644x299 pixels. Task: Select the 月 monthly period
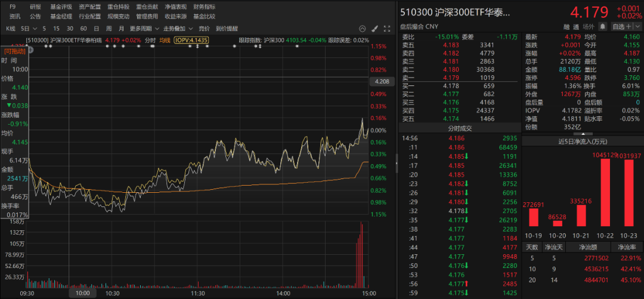(x=121, y=29)
